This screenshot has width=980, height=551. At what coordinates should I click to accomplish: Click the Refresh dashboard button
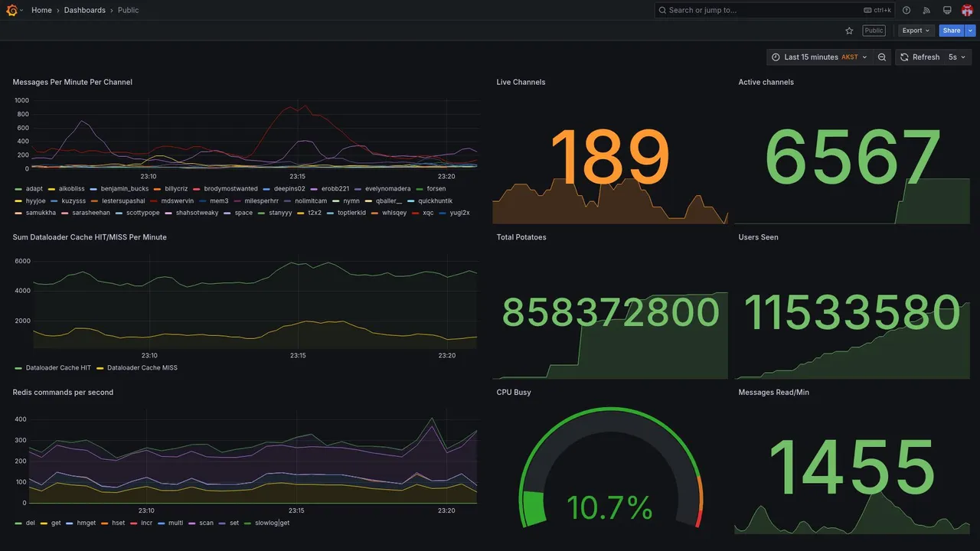tap(919, 57)
